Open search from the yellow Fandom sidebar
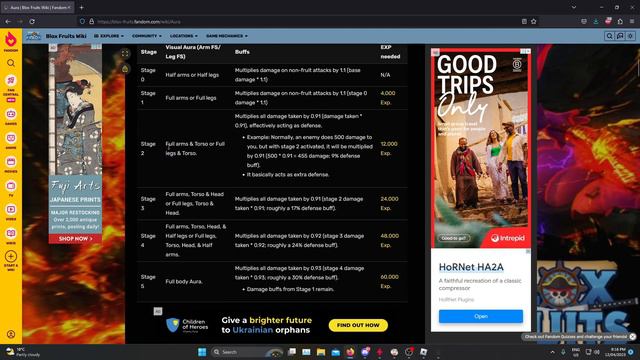This screenshot has height=360, width=640. 11,63
